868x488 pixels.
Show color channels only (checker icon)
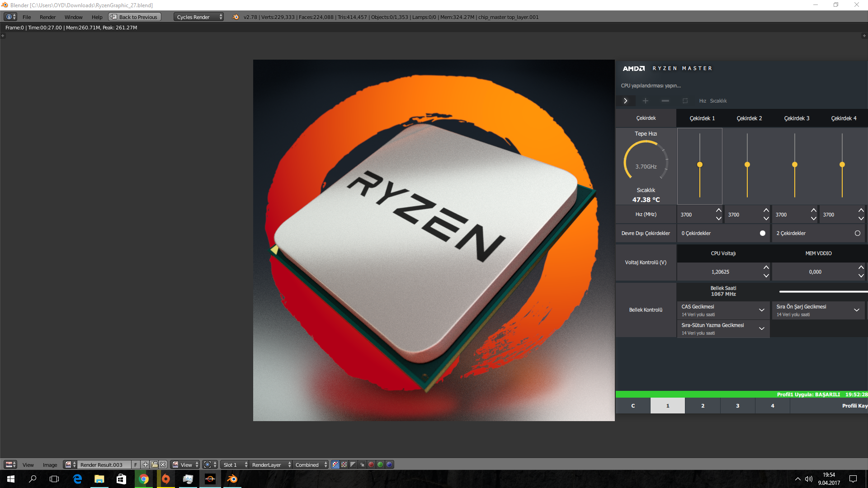click(344, 465)
